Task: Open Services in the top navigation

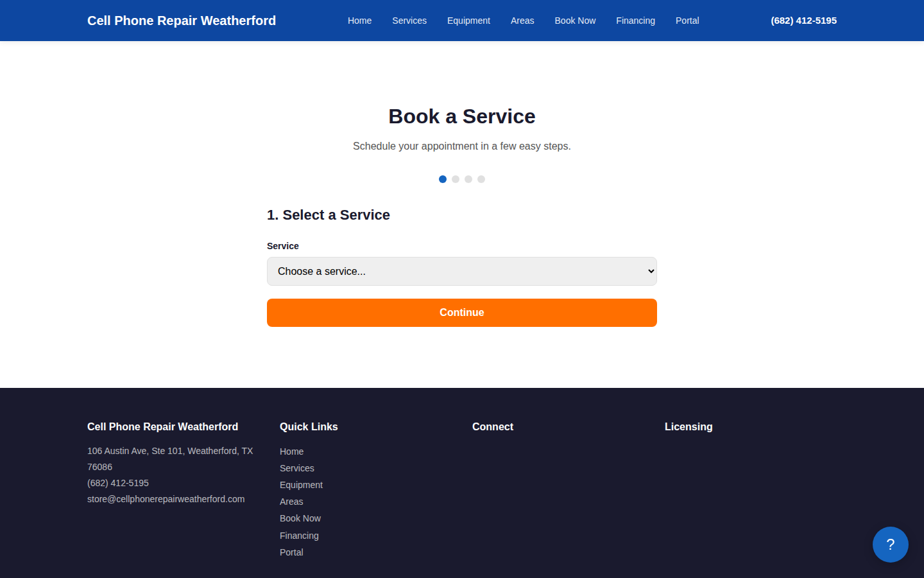Action: pos(409,21)
